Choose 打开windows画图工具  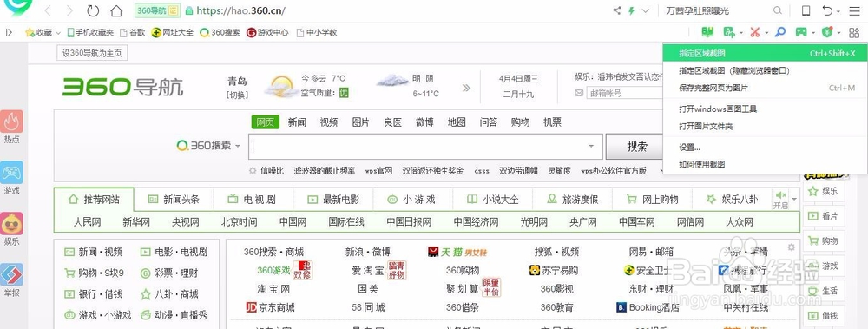pos(765,109)
